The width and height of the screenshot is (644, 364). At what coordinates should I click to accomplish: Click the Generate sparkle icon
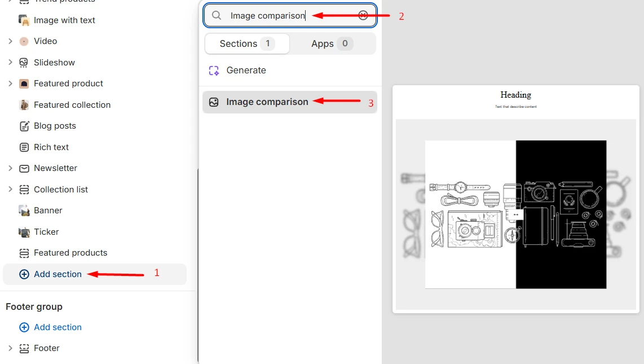(214, 70)
